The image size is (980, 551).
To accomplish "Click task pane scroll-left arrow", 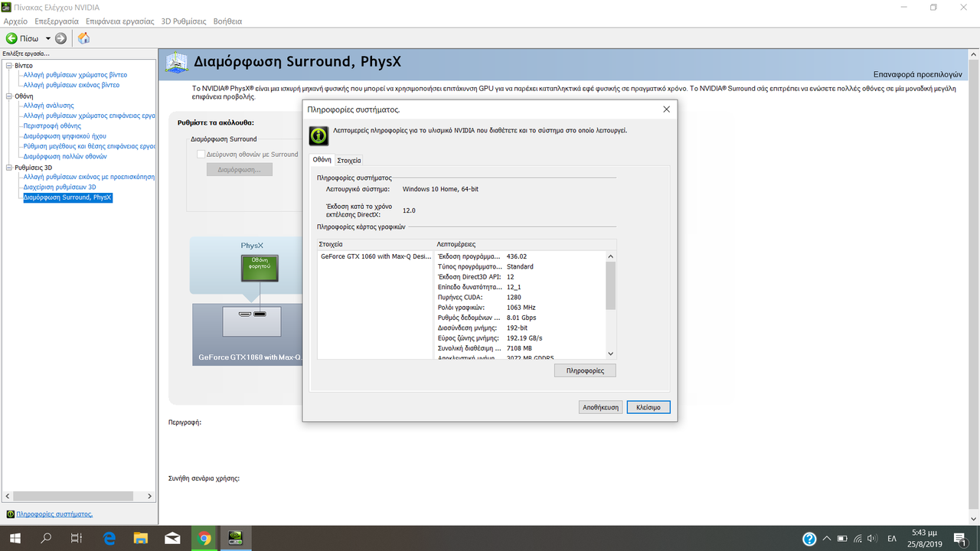I will click(x=6, y=496).
